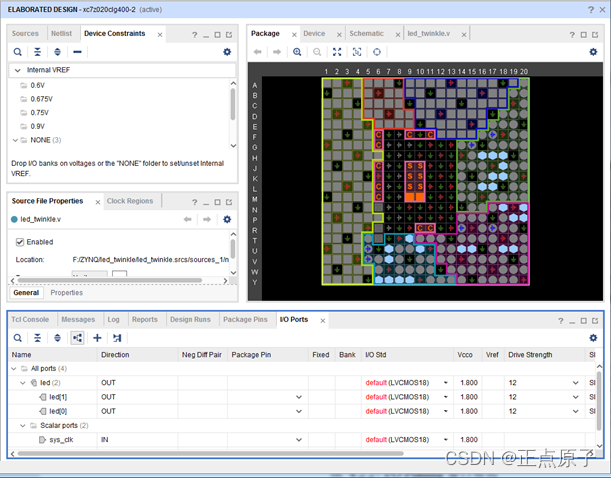Toggle group by interface and bus icon

77,338
